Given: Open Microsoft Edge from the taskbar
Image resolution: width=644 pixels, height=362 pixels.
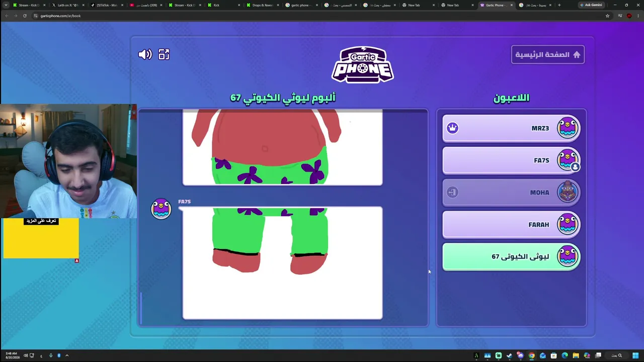Looking at the screenshot, I should [x=565, y=355].
